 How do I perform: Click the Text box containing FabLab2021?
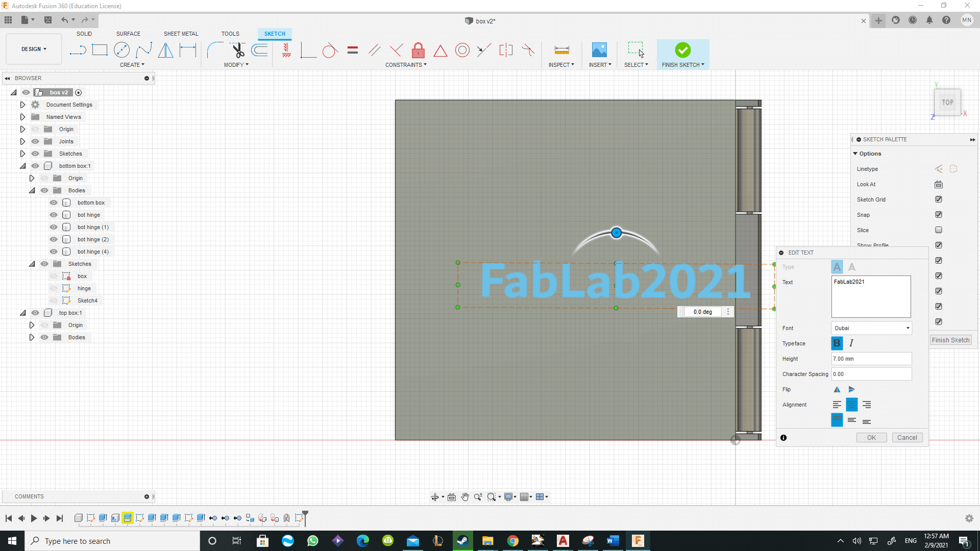(871, 297)
